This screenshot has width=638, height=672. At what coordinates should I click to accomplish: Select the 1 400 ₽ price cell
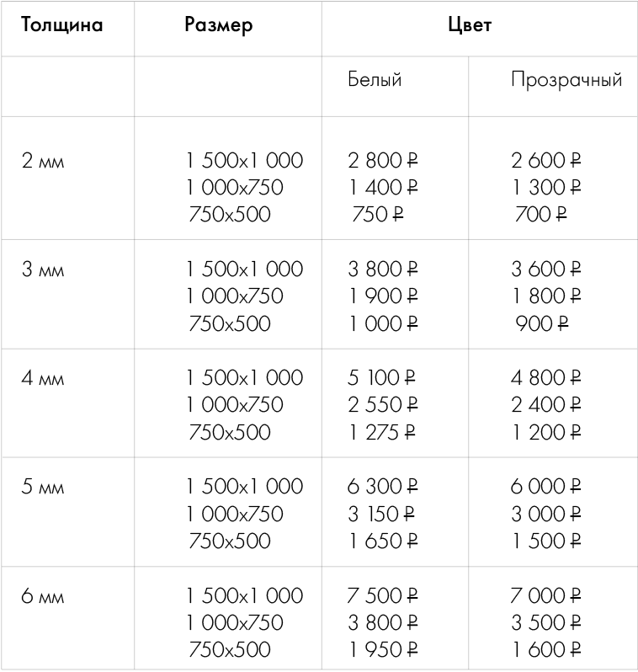tap(383, 187)
